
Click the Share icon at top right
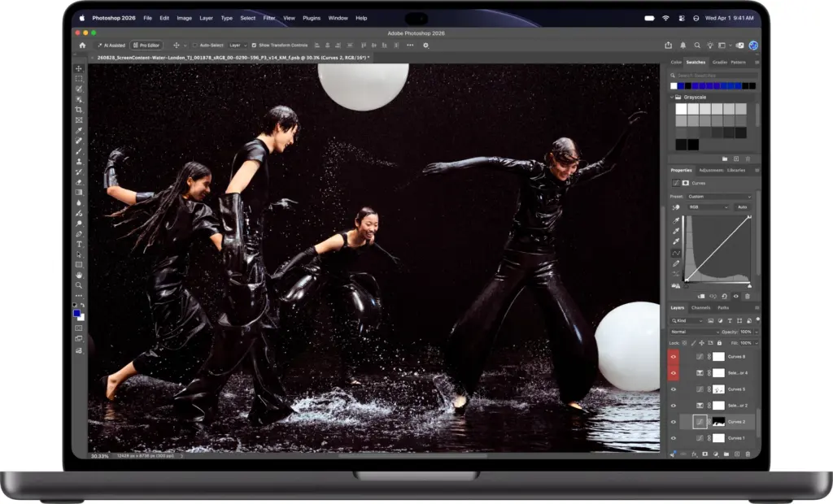[669, 46]
